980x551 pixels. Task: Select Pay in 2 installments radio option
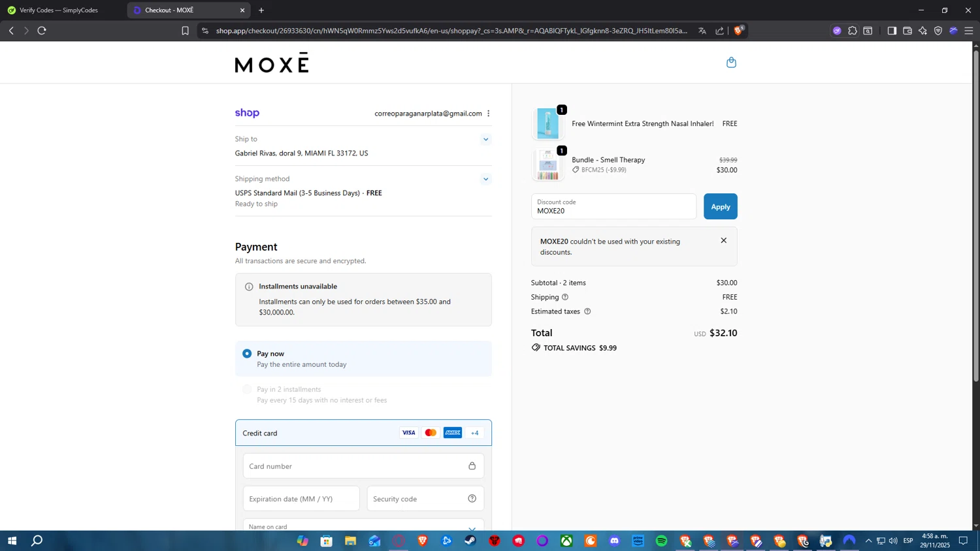247,389
